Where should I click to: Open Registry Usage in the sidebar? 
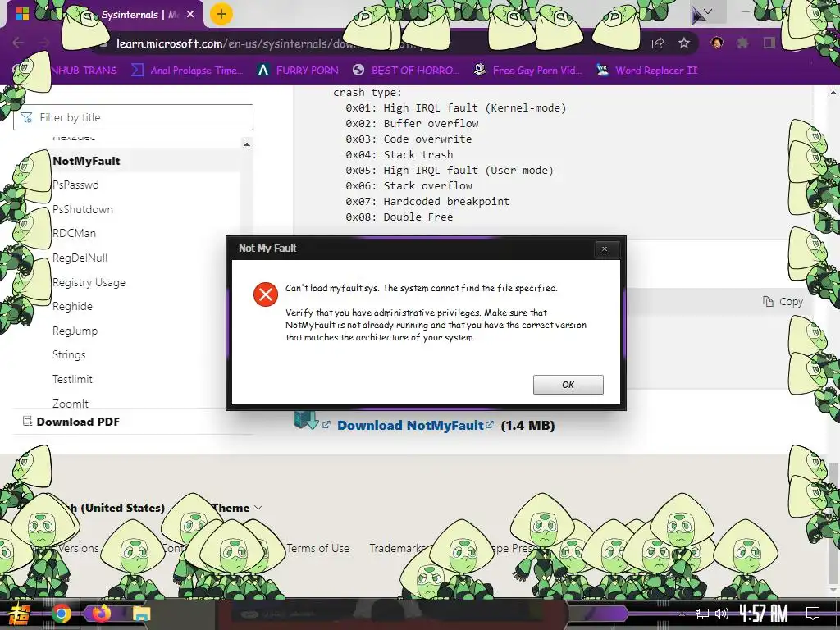click(x=89, y=282)
